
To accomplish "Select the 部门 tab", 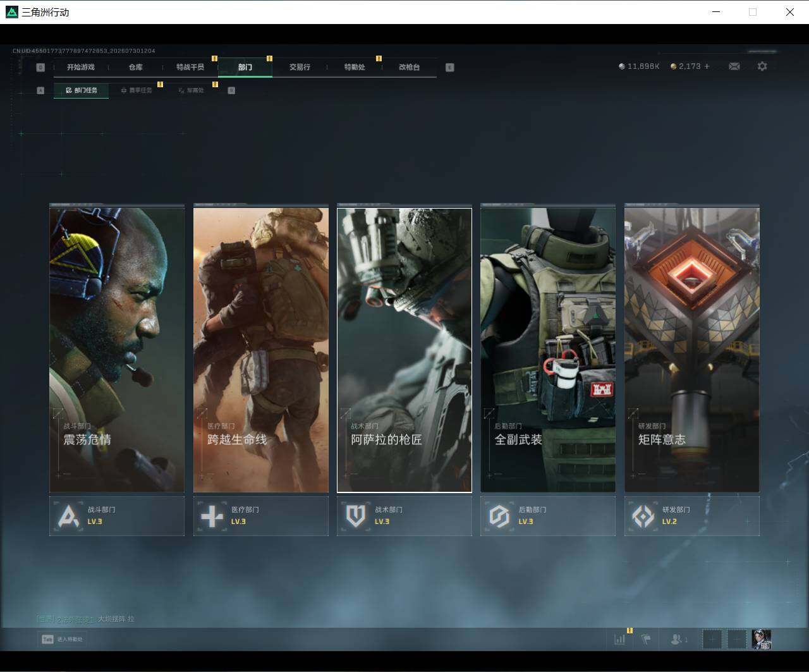I will point(245,67).
